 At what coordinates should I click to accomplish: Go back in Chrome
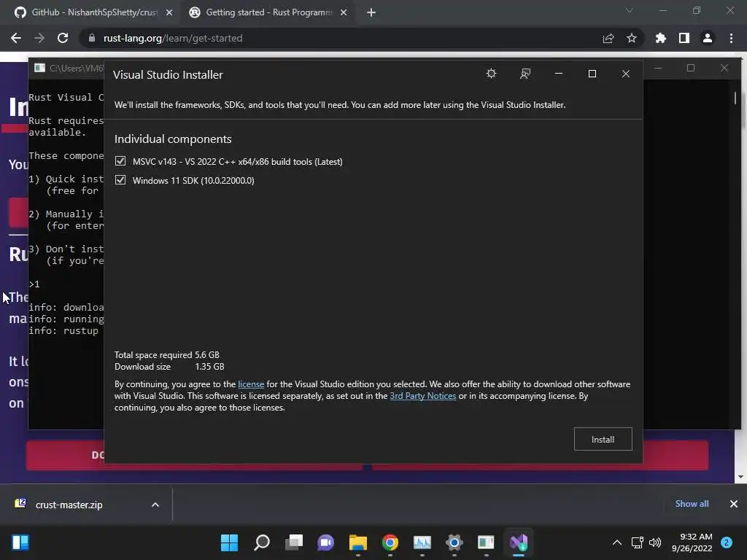click(x=16, y=38)
